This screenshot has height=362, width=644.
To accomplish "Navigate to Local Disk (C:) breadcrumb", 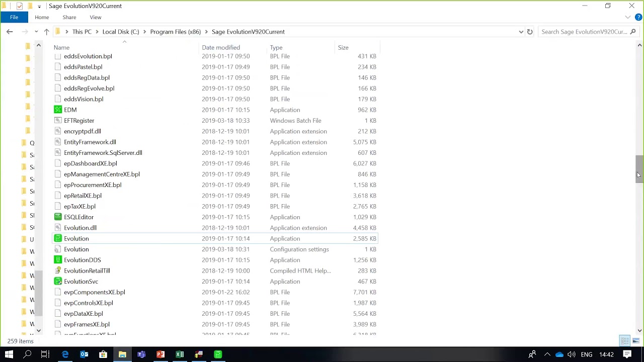I will (x=121, y=32).
